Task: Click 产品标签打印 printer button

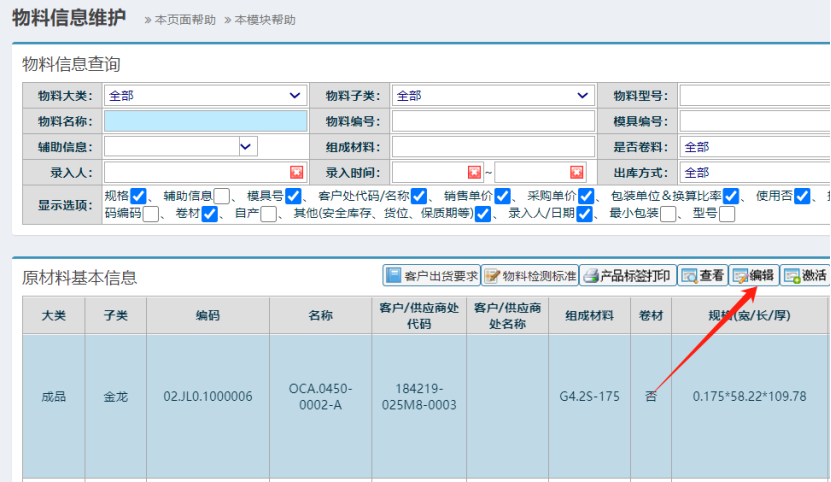Action: [x=628, y=276]
